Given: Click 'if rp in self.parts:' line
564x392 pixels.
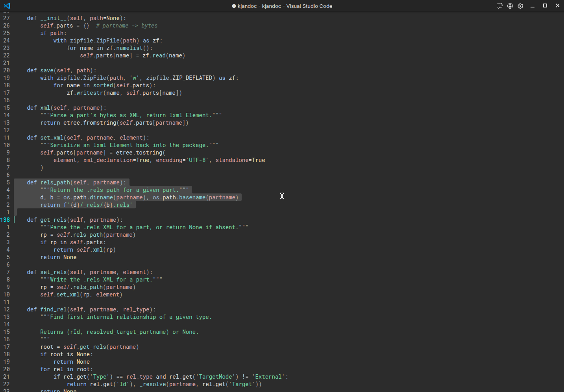Looking at the screenshot, I should (x=73, y=242).
